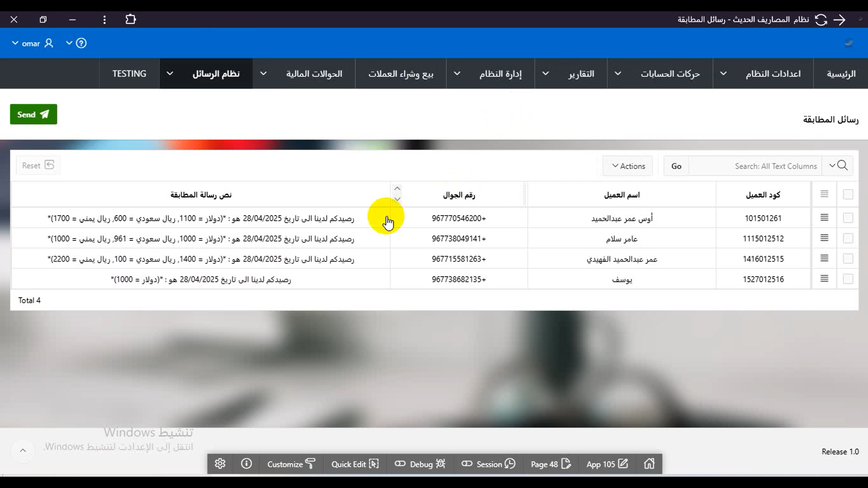Click phone number 967770546200+

[458, 218]
